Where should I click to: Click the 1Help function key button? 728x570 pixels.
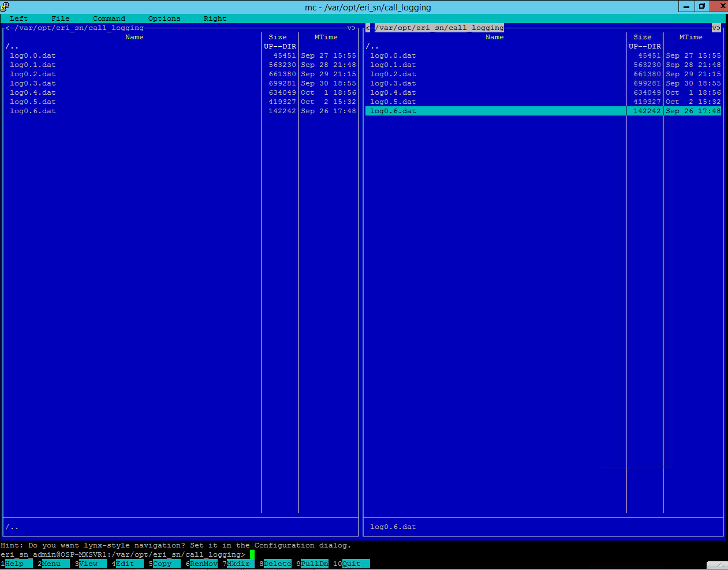[16, 564]
